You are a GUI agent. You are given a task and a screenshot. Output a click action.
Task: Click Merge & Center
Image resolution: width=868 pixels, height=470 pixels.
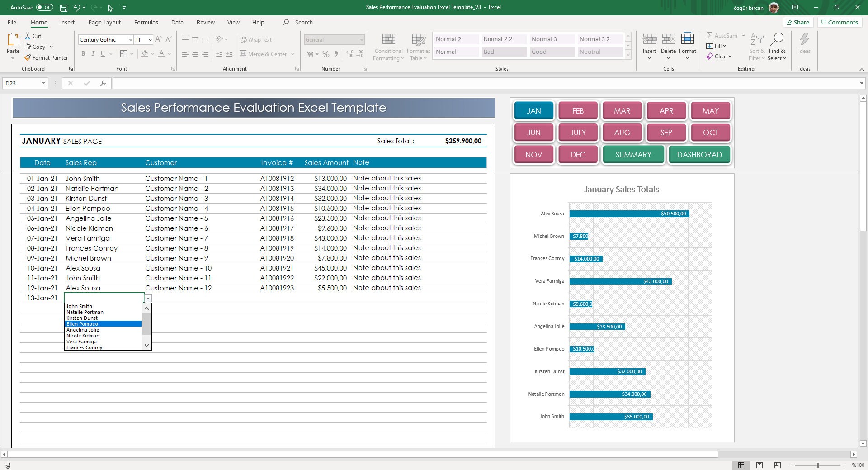(264, 54)
